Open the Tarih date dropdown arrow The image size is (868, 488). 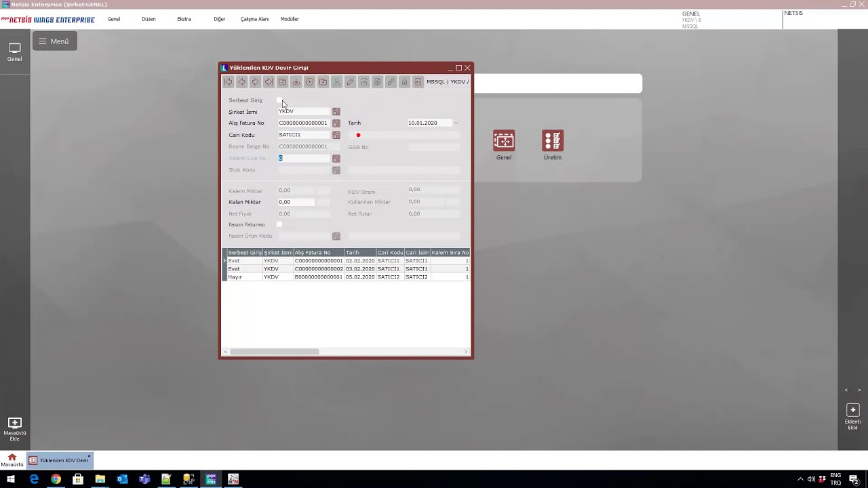click(456, 123)
